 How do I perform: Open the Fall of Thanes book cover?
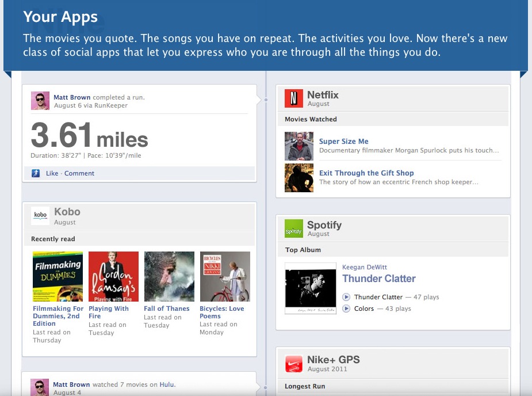pos(169,277)
